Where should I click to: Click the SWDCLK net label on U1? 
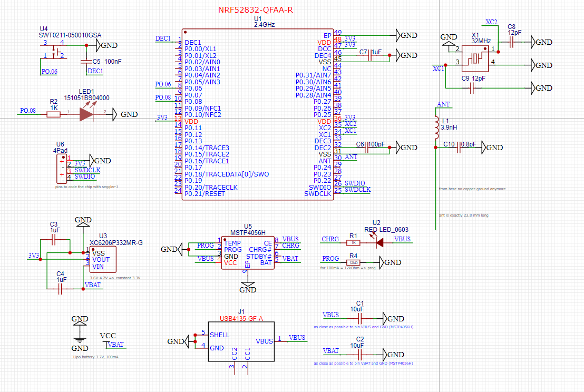(x=357, y=190)
